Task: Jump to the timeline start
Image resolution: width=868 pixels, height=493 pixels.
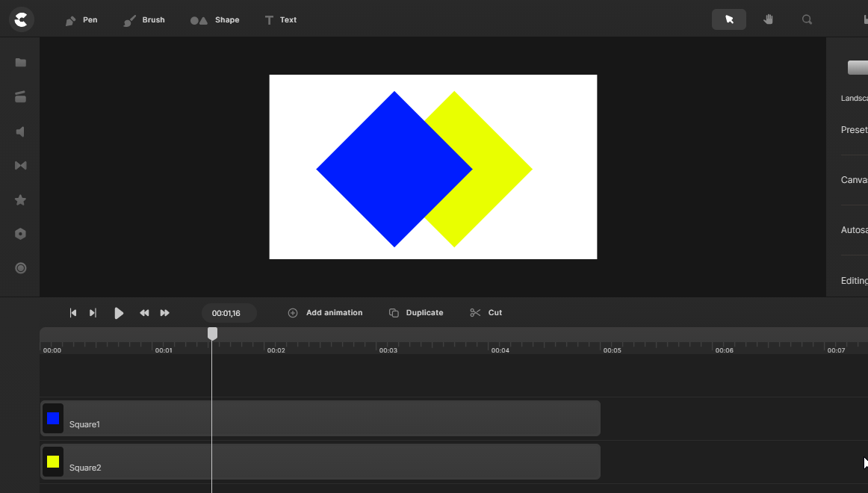Action: (73, 313)
